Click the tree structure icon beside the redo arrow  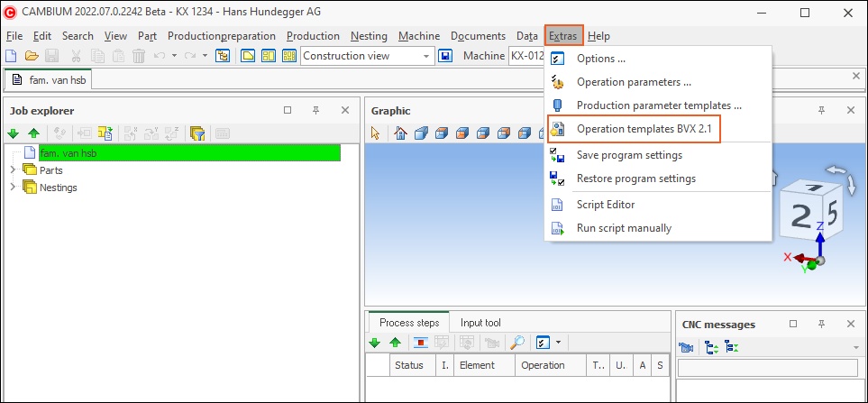click(223, 56)
